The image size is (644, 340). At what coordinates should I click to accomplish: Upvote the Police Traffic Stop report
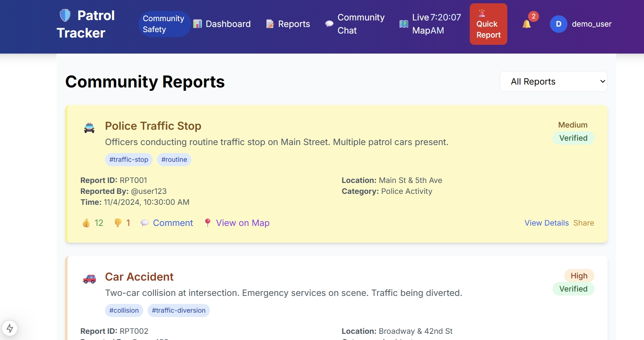(x=93, y=223)
